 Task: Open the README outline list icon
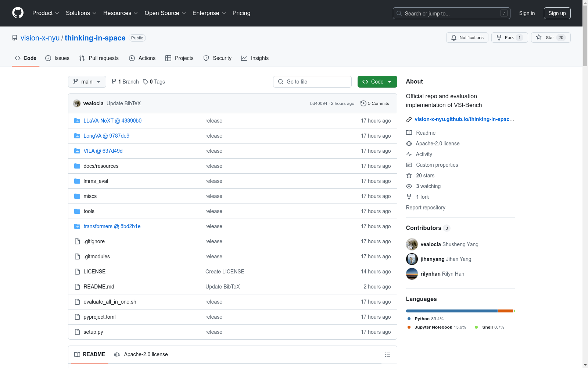coord(387,355)
